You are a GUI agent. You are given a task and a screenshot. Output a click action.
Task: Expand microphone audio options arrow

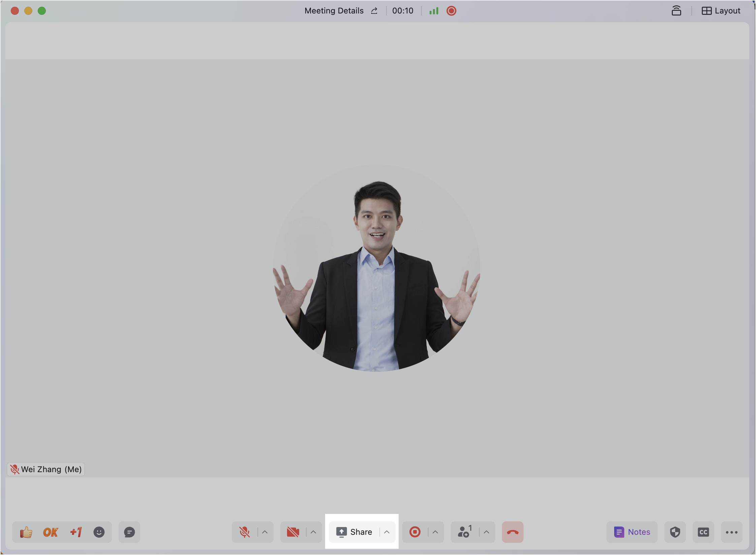(265, 532)
